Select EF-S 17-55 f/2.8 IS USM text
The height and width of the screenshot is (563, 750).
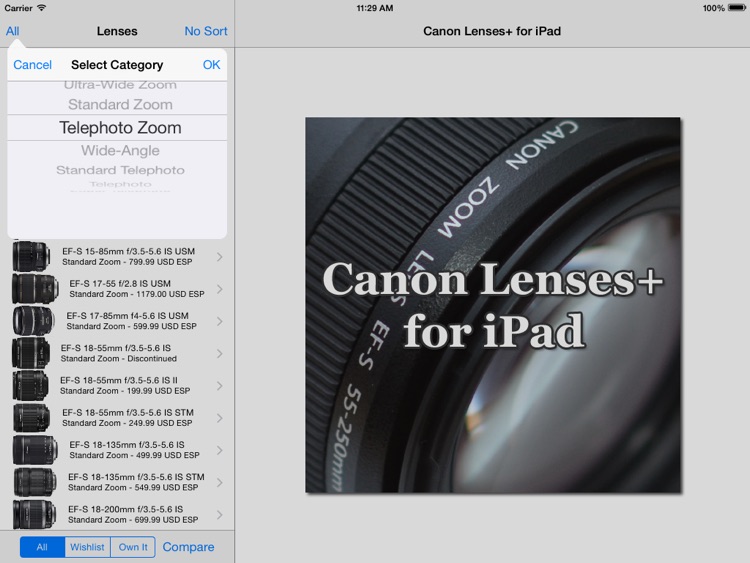coord(120,283)
